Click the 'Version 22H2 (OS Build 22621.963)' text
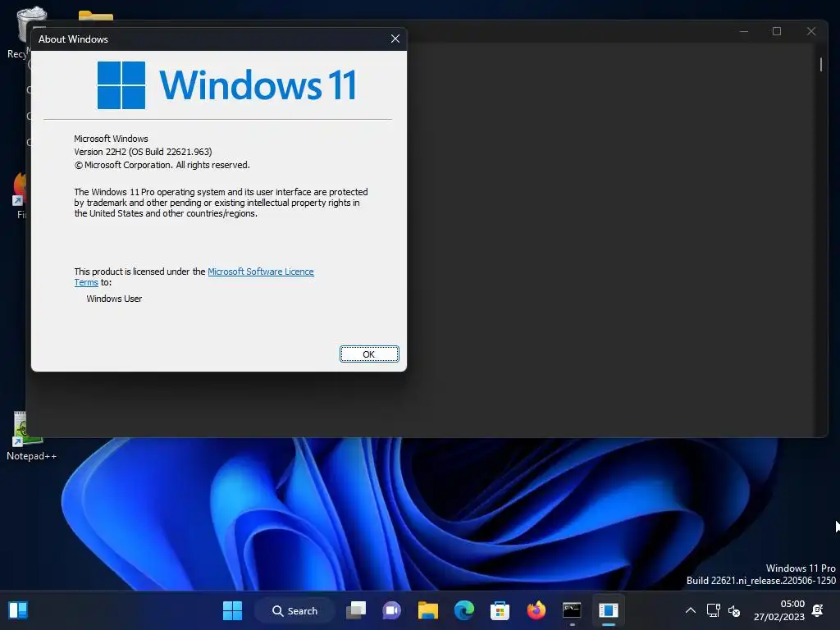 click(143, 152)
